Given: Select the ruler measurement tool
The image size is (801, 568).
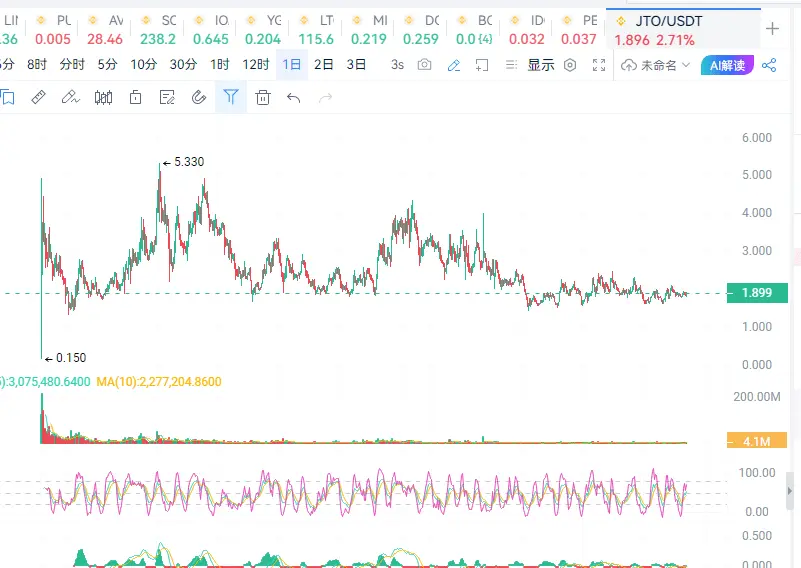Looking at the screenshot, I should tap(39, 97).
